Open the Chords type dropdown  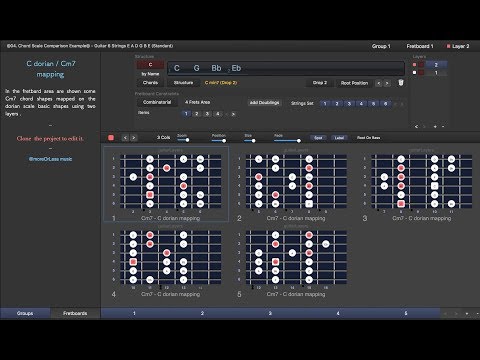tap(150, 83)
